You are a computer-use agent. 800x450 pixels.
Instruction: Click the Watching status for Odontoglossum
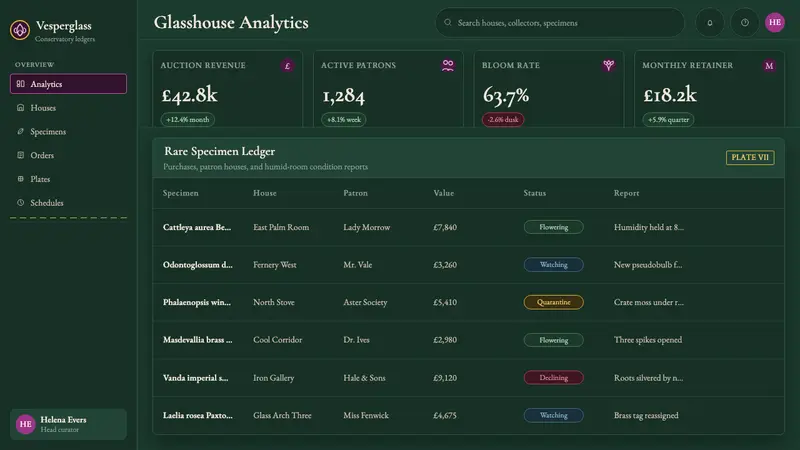pos(554,265)
